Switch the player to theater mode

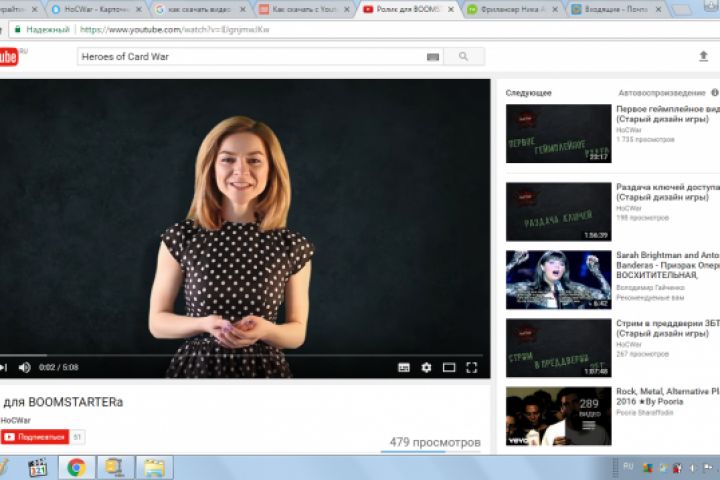(449, 367)
